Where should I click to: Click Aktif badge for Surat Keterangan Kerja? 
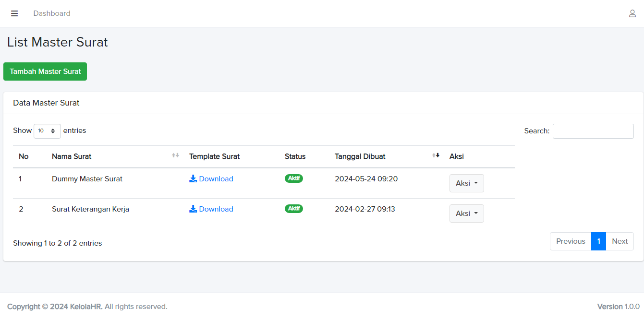tap(293, 209)
